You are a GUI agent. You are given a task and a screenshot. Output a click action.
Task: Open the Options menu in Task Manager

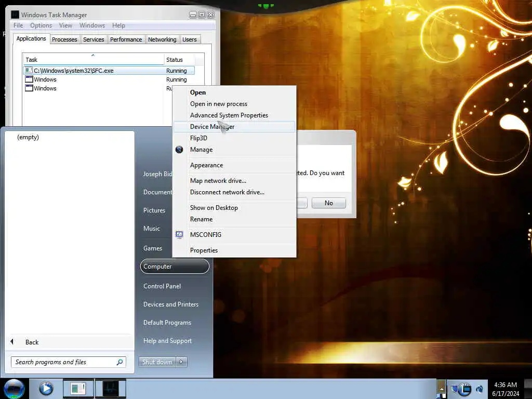[x=41, y=25]
